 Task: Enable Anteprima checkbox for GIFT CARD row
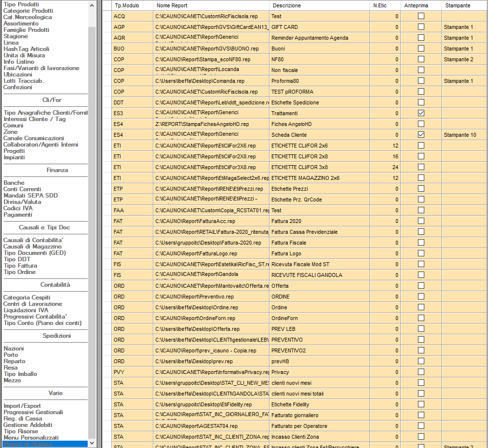pyautogui.click(x=421, y=27)
